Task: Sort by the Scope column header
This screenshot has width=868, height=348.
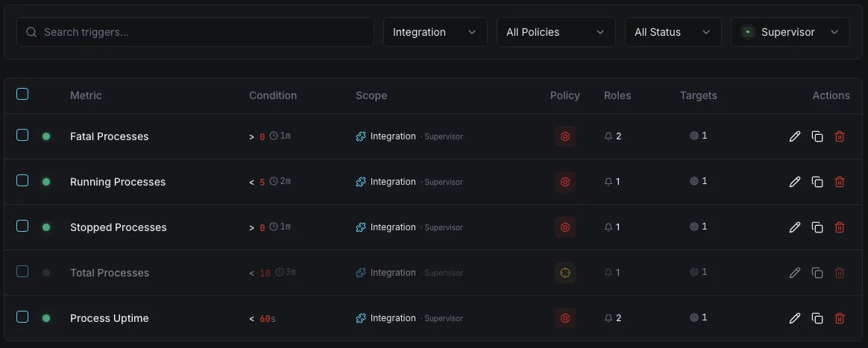Action: pyautogui.click(x=371, y=95)
